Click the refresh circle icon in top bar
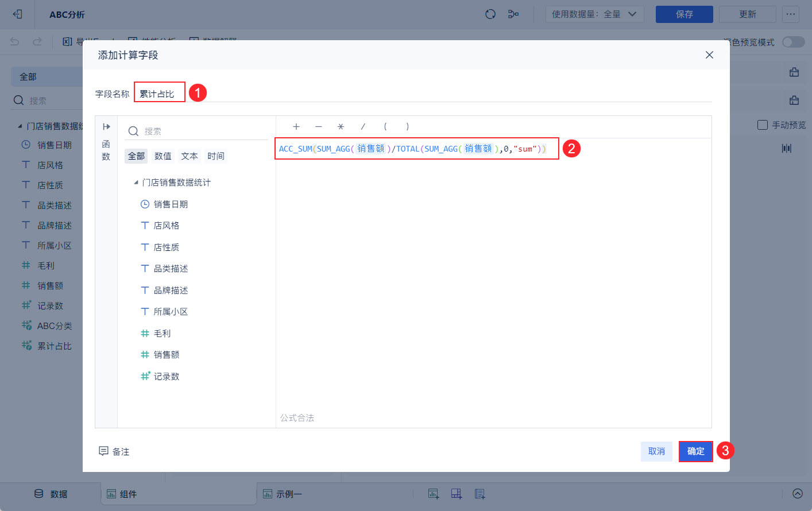812x511 pixels. click(490, 14)
